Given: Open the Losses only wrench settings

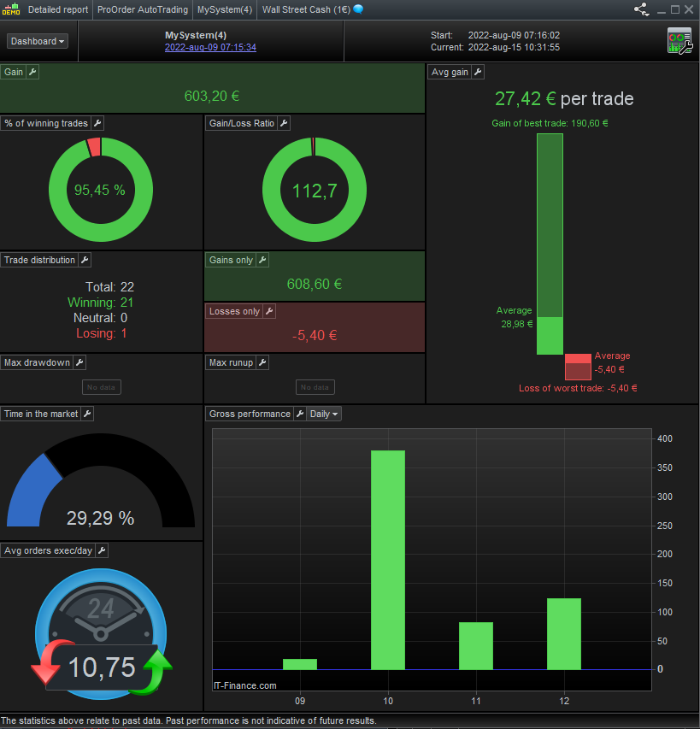Looking at the screenshot, I should pos(269,311).
